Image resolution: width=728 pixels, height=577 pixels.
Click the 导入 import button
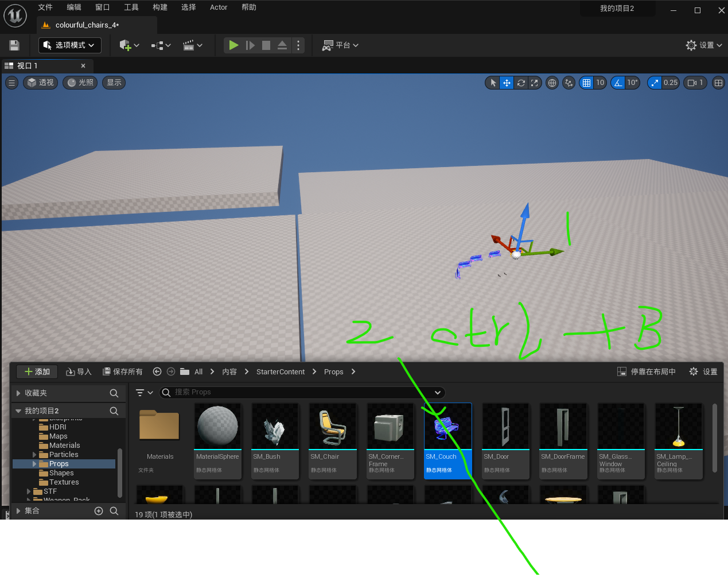pyautogui.click(x=79, y=371)
